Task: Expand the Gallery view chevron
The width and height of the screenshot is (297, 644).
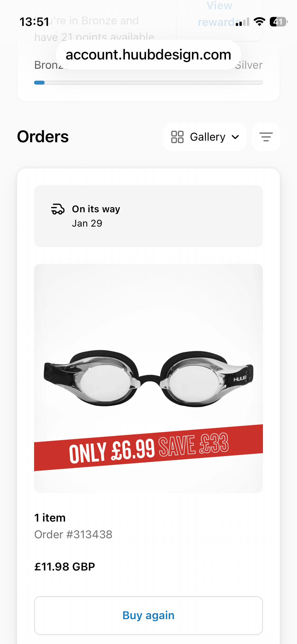Action: pyautogui.click(x=235, y=137)
